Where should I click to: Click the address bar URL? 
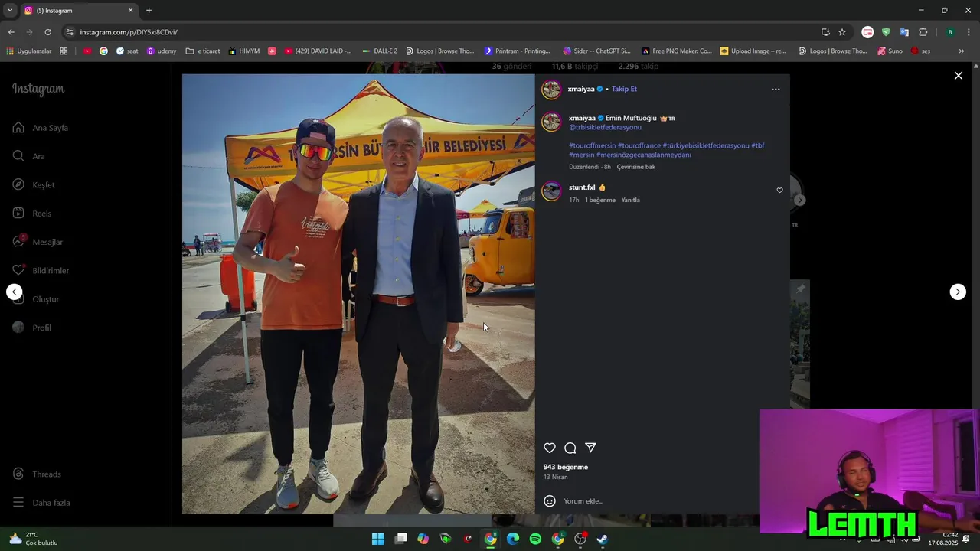tap(129, 32)
